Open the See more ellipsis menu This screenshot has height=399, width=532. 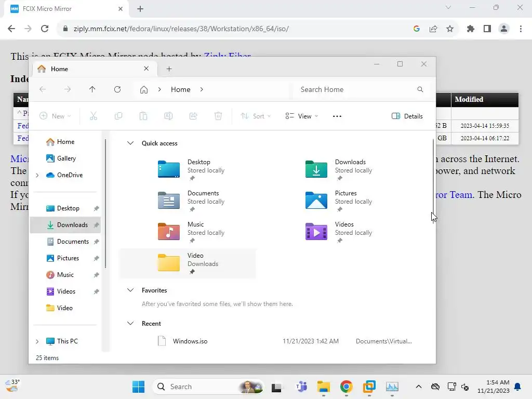point(337,116)
